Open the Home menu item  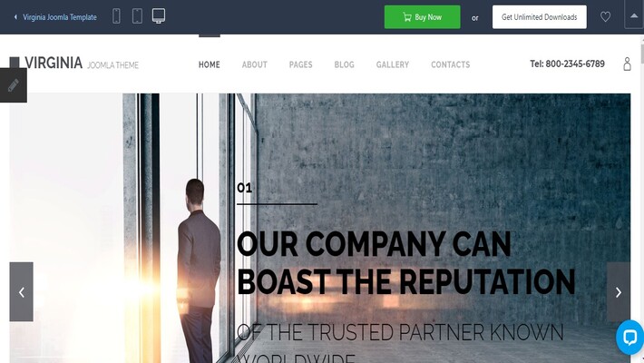[210, 64]
